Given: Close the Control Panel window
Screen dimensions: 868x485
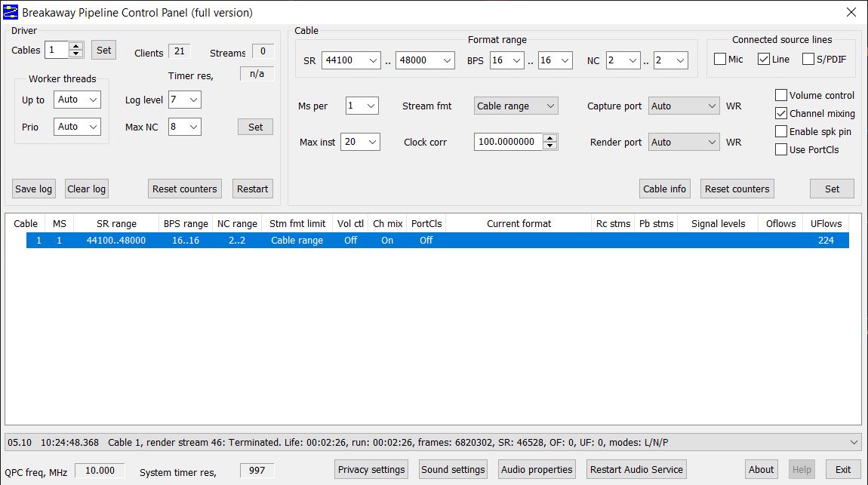Looking at the screenshot, I should coord(851,12).
